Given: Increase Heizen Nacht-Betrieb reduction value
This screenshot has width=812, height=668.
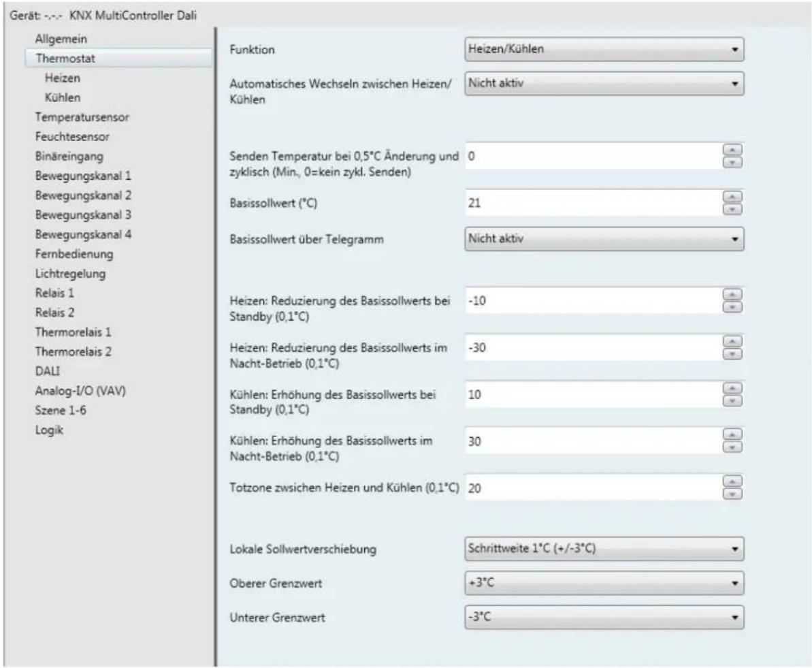Looking at the screenshot, I should [732, 341].
